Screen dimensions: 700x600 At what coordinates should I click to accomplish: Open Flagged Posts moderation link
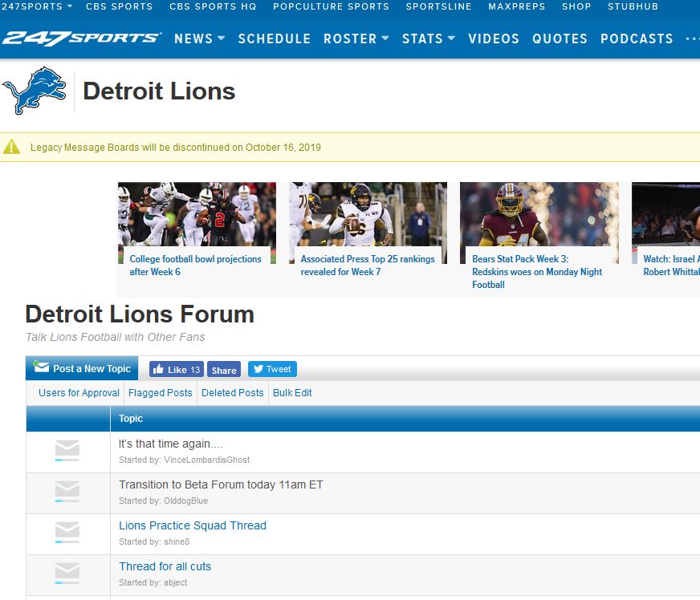161,393
